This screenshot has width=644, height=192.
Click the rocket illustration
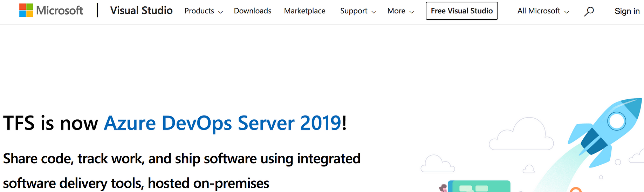[605, 132]
